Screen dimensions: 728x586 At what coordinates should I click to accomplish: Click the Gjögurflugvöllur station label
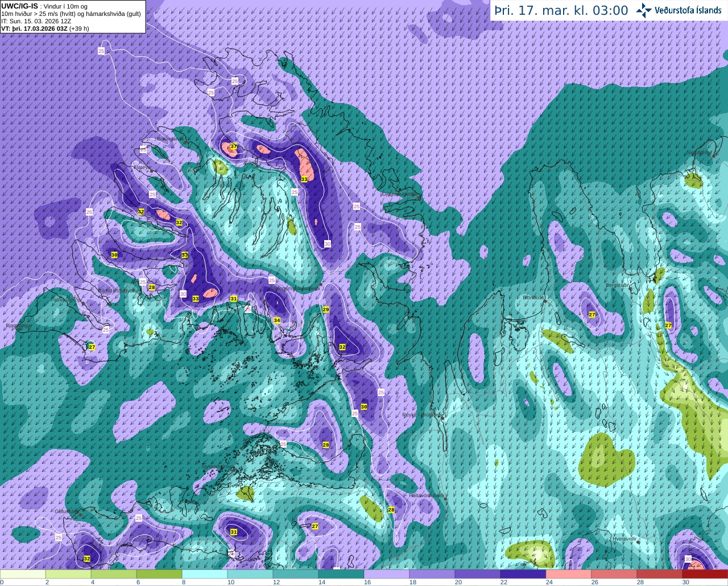(400, 194)
